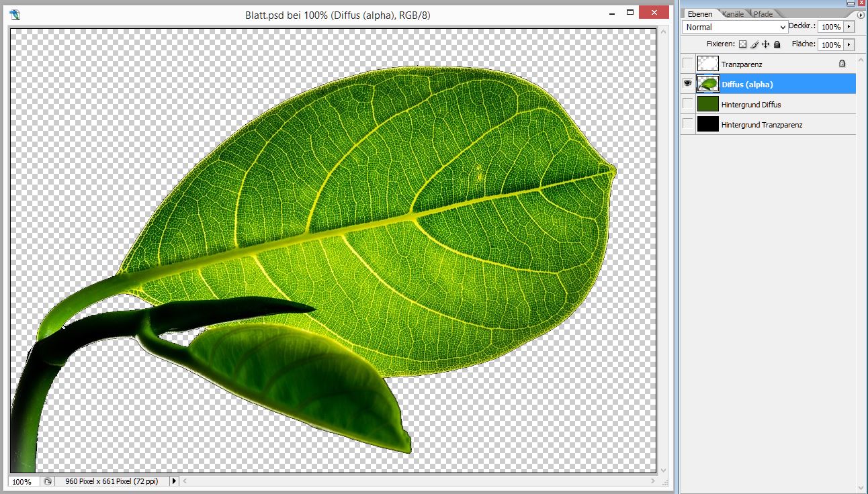Image resolution: width=868 pixels, height=494 pixels.
Task: Click the horizontal scrollbar right arrow
Action: tap(652, 481)
